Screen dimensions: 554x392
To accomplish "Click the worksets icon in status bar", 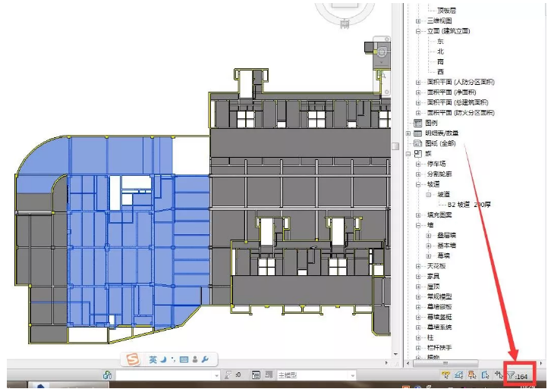I will (108, 375).
